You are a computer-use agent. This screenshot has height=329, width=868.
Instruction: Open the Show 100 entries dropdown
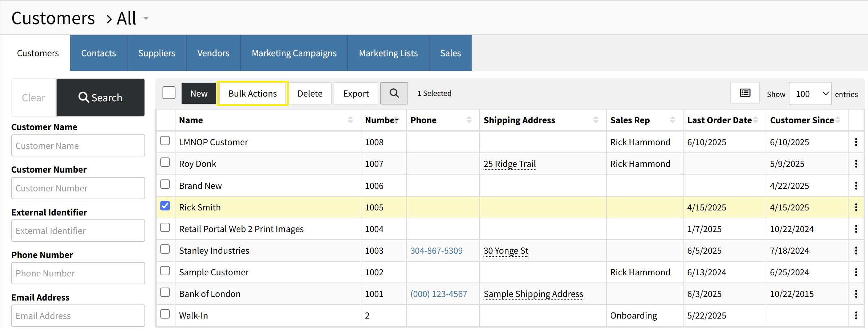810,94
